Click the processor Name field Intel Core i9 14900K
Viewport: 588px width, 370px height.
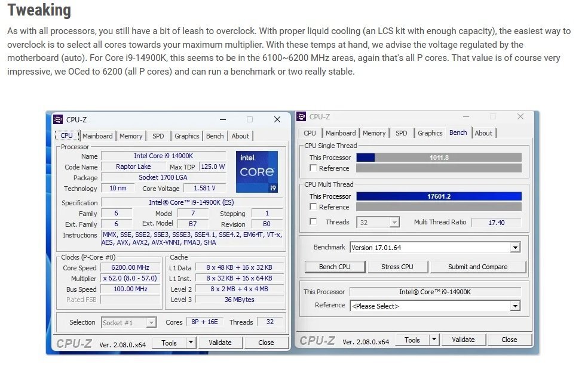(164, 156)
